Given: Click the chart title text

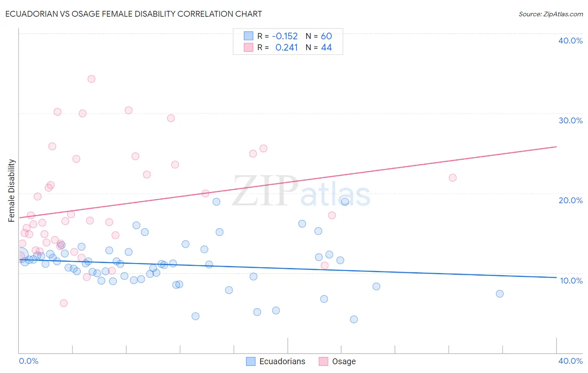Looking at the screenshot, I should [x=133, y=14].
